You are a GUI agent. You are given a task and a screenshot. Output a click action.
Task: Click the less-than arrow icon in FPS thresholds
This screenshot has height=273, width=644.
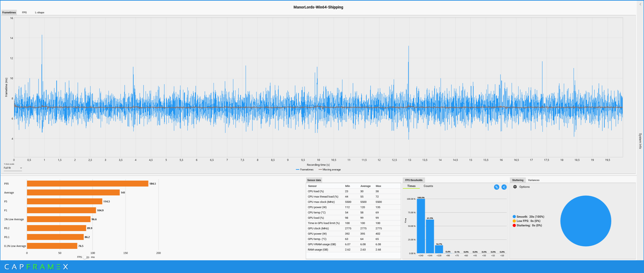tap(504, 187)
